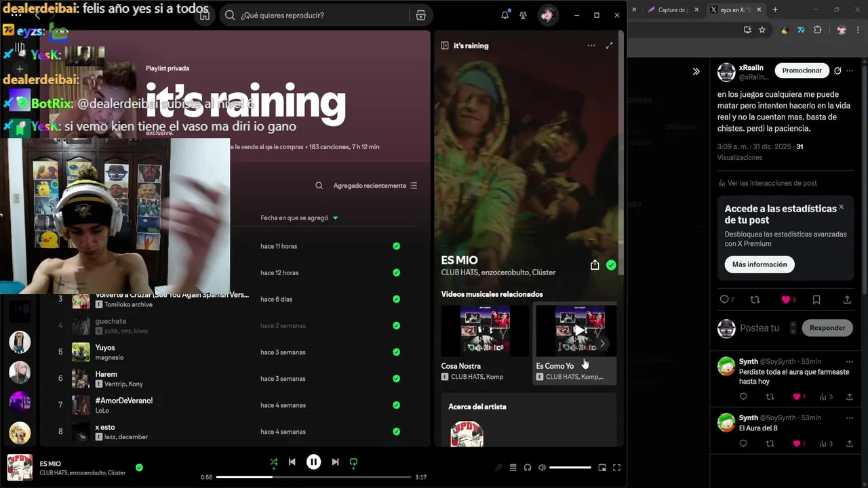Screen dimensions: 868x488
Task: Toggle saved checkmark on Harem row
Action: pos(396,379)
